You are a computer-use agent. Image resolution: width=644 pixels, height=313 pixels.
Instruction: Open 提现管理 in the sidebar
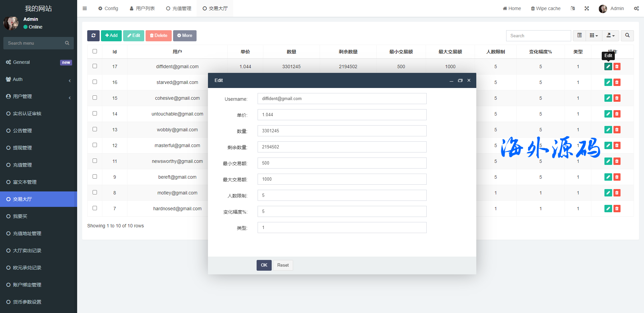click(x=22, y=148)
